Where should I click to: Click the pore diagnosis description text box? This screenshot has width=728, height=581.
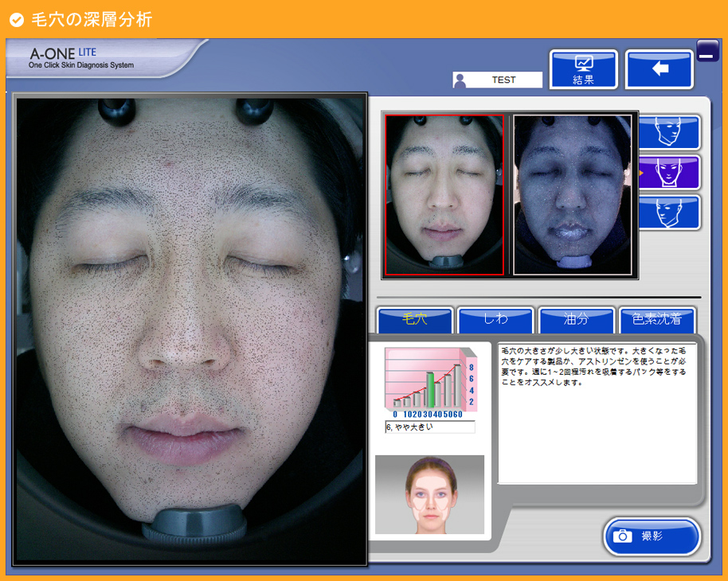(597, 413)
